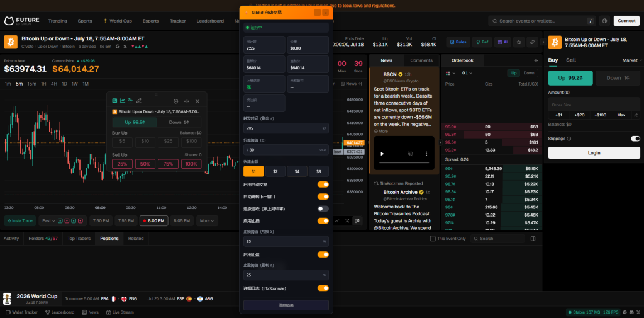Open settings gear in floating trade widget
644x318 pixels.
176,101
